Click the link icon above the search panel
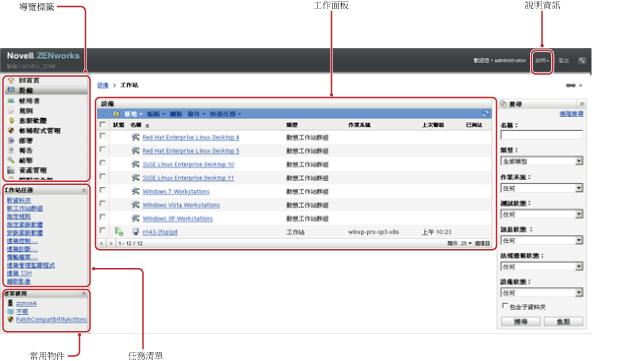The width and height of the screenshot is (623, 361). click(571, 85)
